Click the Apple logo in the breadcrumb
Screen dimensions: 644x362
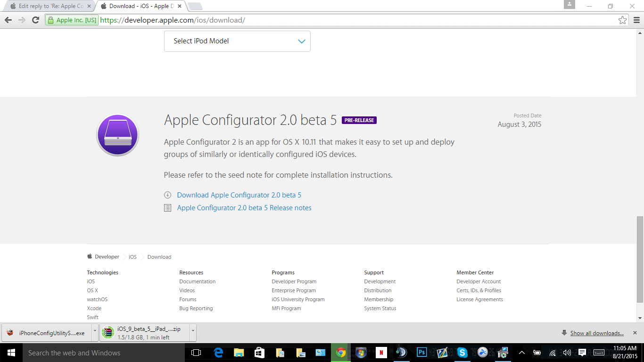click(90, 256)
